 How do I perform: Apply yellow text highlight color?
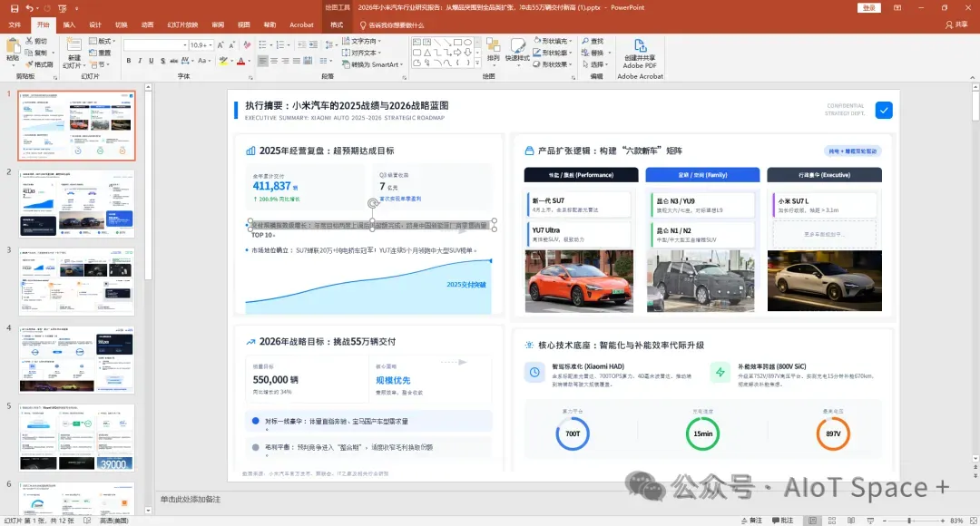pyautogui.click(x=223, y=61)
